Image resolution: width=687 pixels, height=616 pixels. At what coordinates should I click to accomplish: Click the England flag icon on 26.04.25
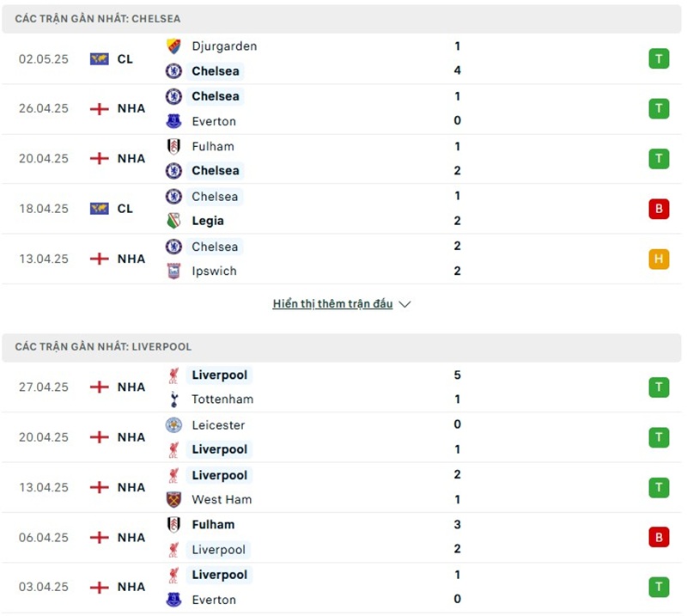pyautogui.click(x=100, y=109)
